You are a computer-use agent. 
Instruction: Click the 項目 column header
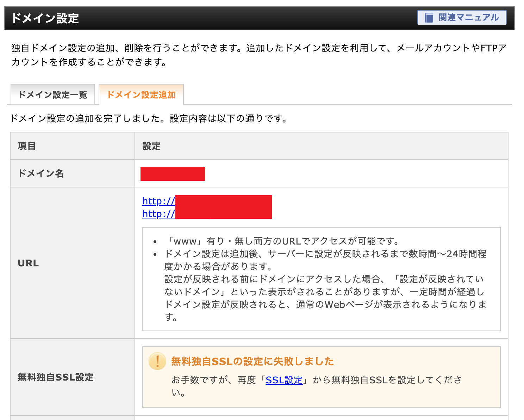[27, 146]
